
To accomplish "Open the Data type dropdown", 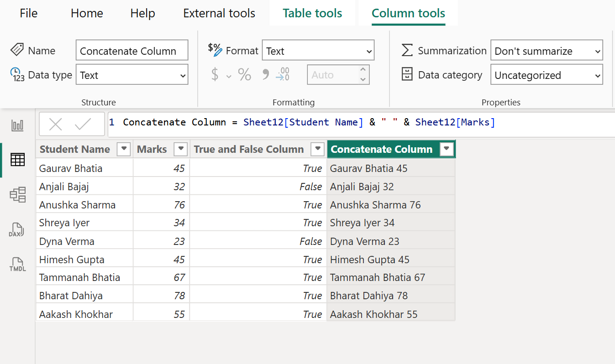I will point(132,74).
